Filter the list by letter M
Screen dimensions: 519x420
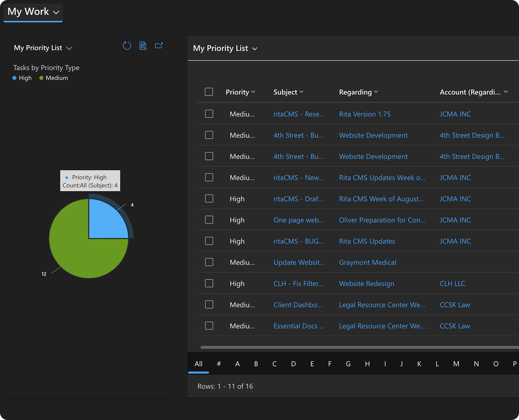[456, 364]
